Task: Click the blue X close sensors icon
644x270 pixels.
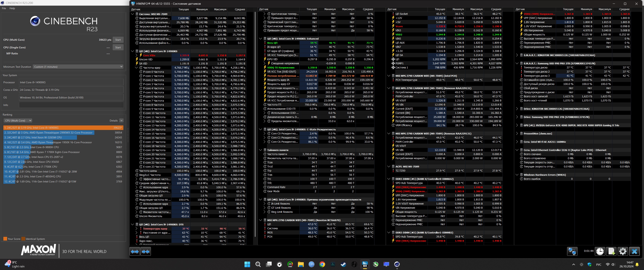Action: (x=634, y=251)
